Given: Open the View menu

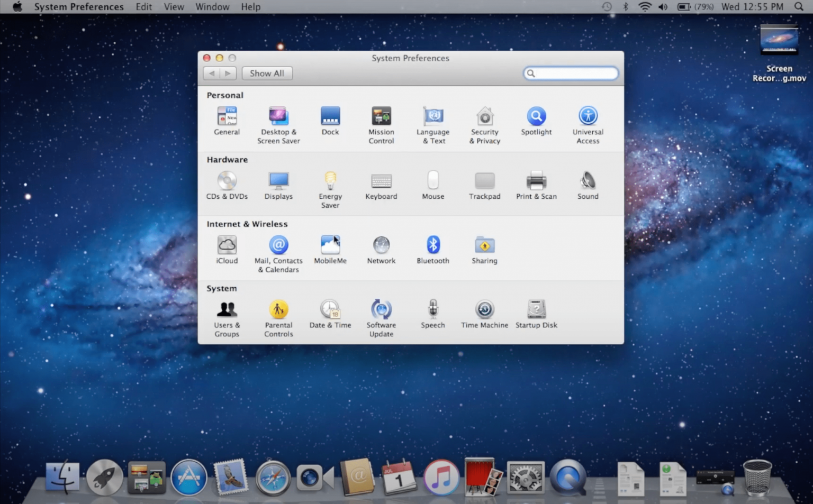Looking at the screenshot, I should (174, 7).
